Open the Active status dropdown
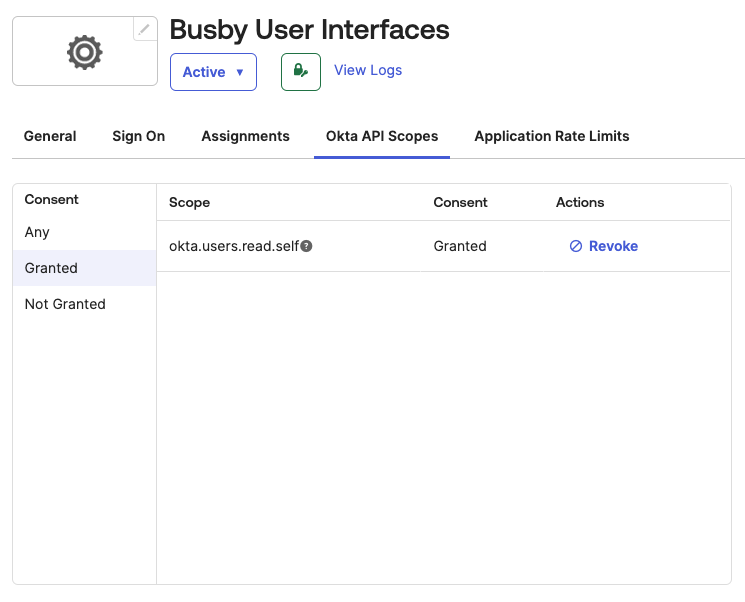Screen dimensions: 745x602 click(x=213, y=72)
